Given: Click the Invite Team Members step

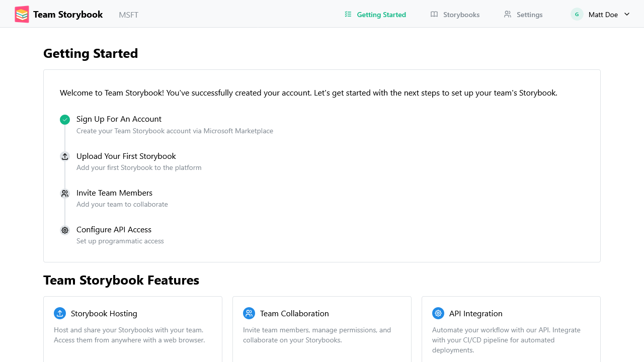Looking at the screenshot, I should point(114,193).
